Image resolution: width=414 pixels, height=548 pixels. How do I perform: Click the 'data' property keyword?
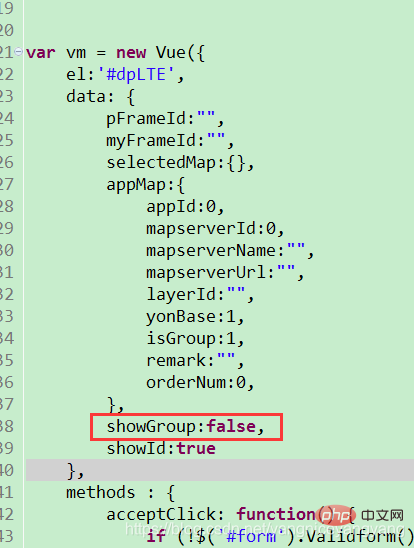pos(85,96)
